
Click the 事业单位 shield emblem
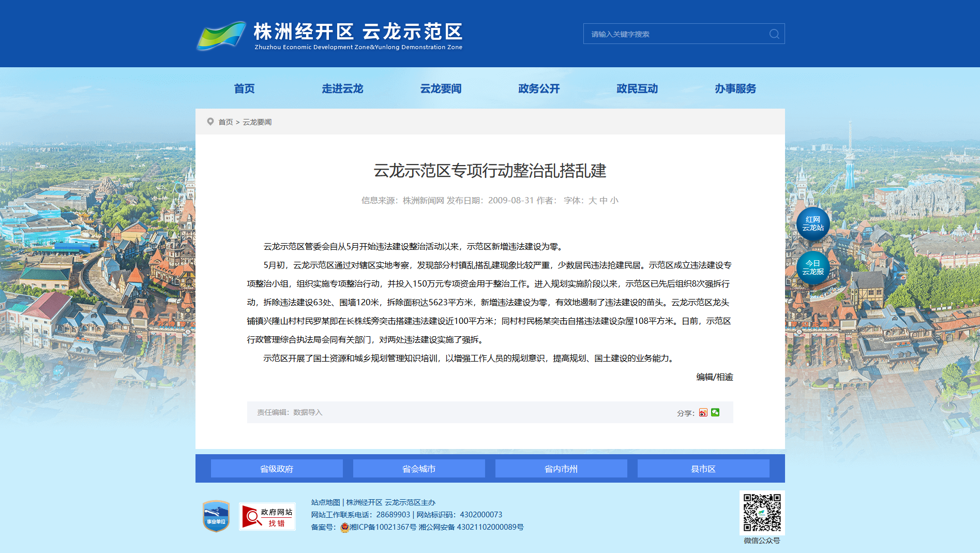216,516
